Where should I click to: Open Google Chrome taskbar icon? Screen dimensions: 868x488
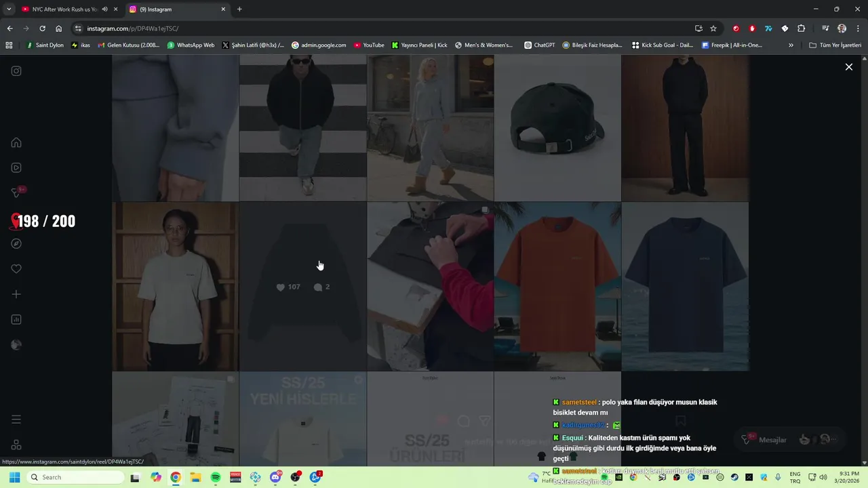click(x=176, y=477)
